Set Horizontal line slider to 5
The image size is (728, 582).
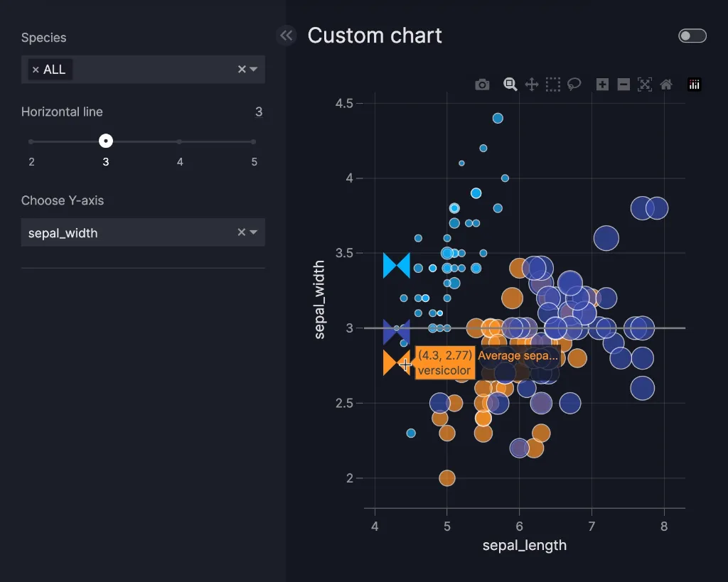coord(254,141)
